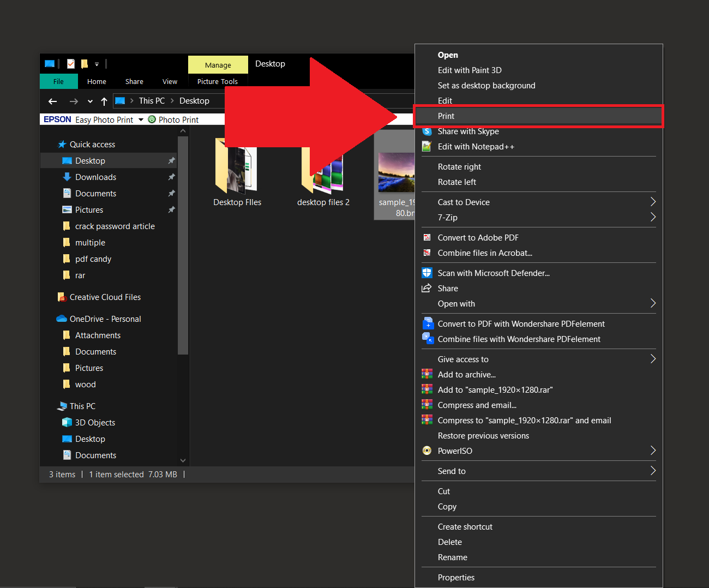
Task: Click the Skype icon beside Share with Skype
Action: (x=427, y=131)
